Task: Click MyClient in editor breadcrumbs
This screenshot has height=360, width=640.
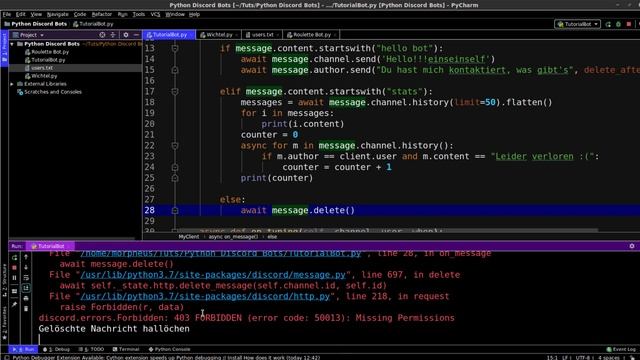Action: pyautogui.click(x=189, y=237)
